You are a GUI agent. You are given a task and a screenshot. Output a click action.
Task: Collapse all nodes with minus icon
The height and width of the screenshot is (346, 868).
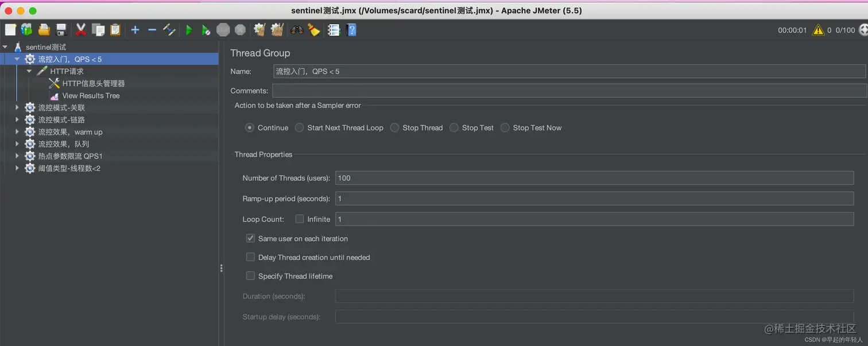(152, 30)
